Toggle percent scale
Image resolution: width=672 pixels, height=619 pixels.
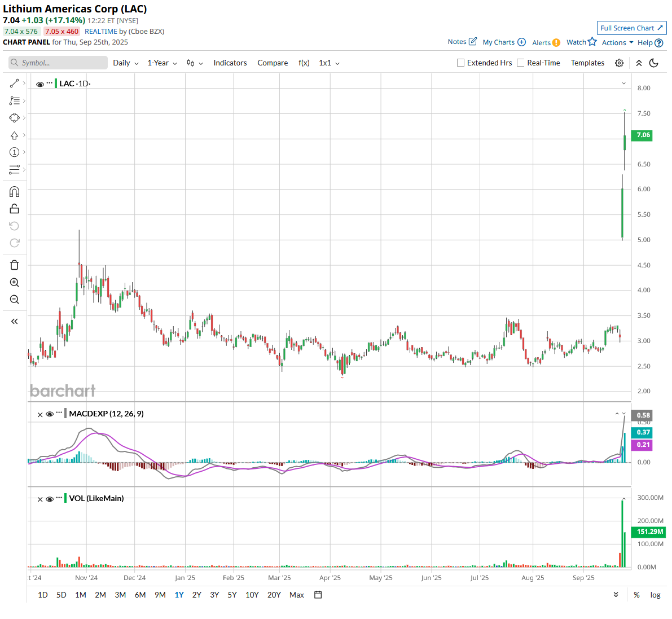pyautogui.click(x=637, y=595)
